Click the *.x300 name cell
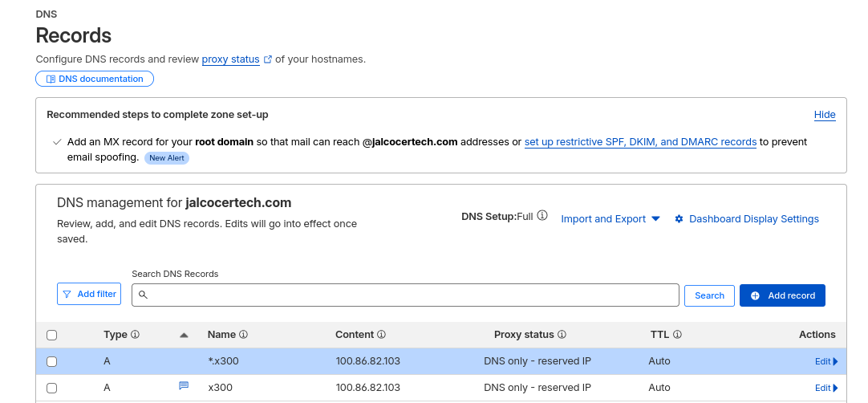This screenshot has width=868, height=403. pyautogui.click(x=223, y=361)
